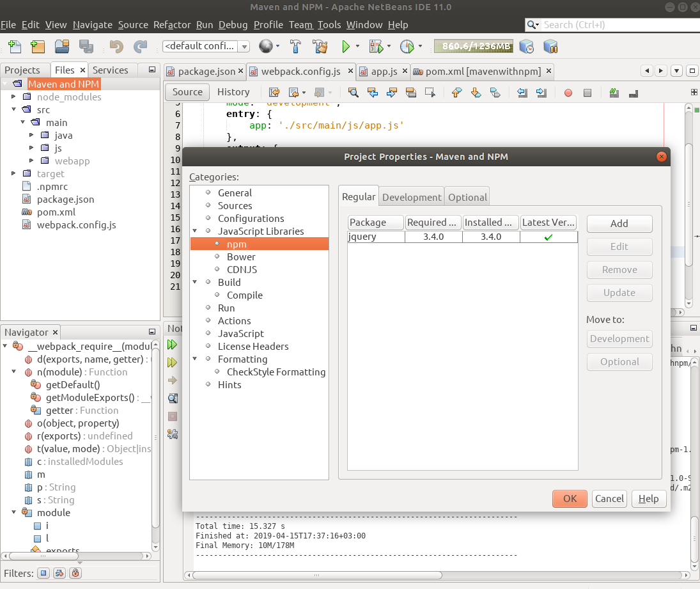Switch to the Optional tab

(467, 197)
